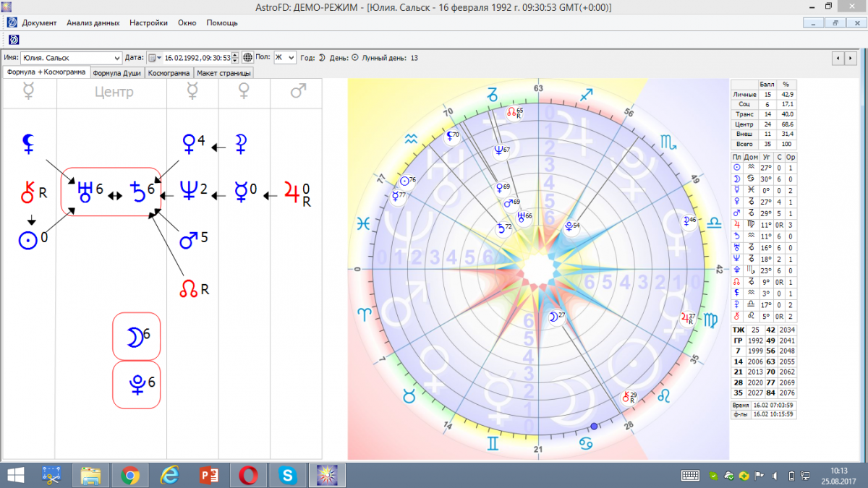The height and width of the screenshot is (488, 868).
Task: Click the globe location icon beside date
Action: 247,58
